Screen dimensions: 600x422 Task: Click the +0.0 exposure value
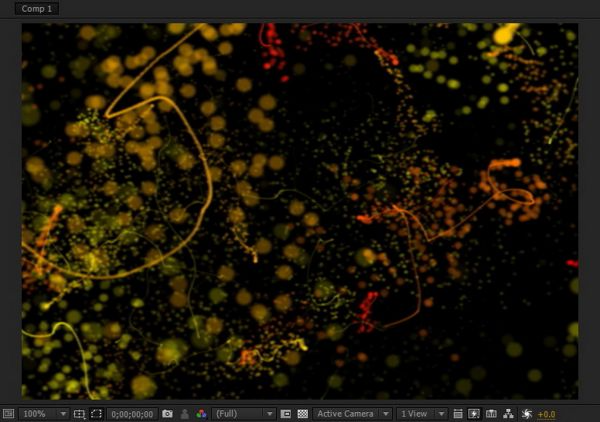pos(546,414)
